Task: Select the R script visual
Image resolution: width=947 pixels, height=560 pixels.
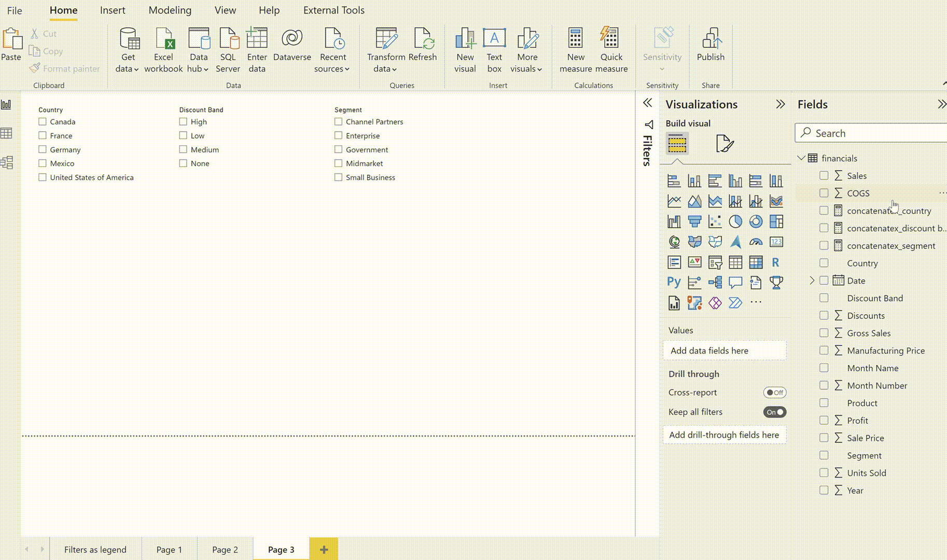Action: click(x=776, y=262)
